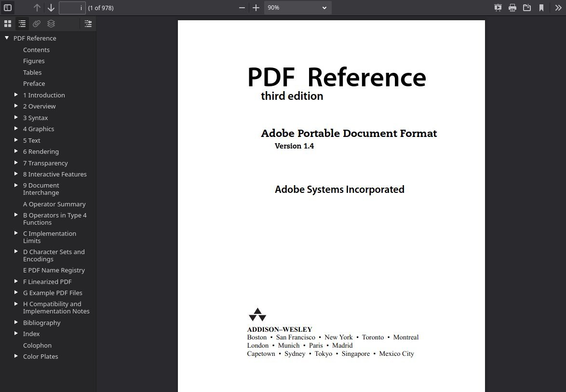Open the Contents outline entry
Image resolution: width=566 pixels, height=392 pixels.
37,50
